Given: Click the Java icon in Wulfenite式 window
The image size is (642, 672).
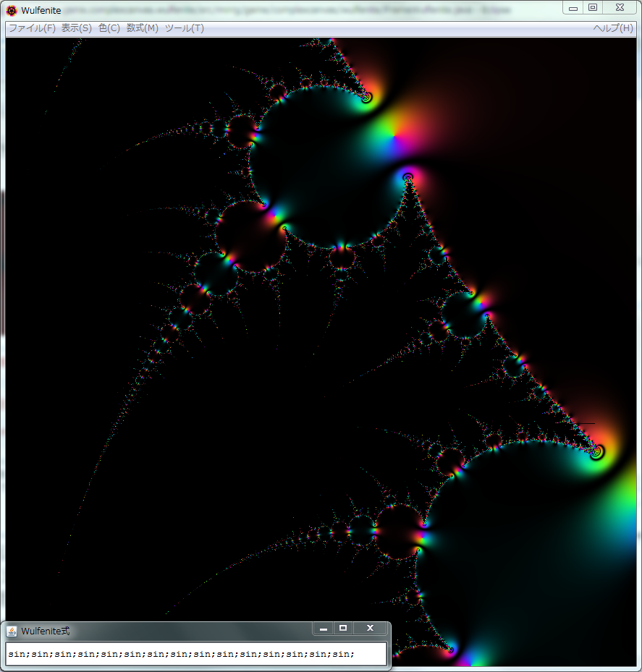Looking at the screenshot, I should point(12,631).
